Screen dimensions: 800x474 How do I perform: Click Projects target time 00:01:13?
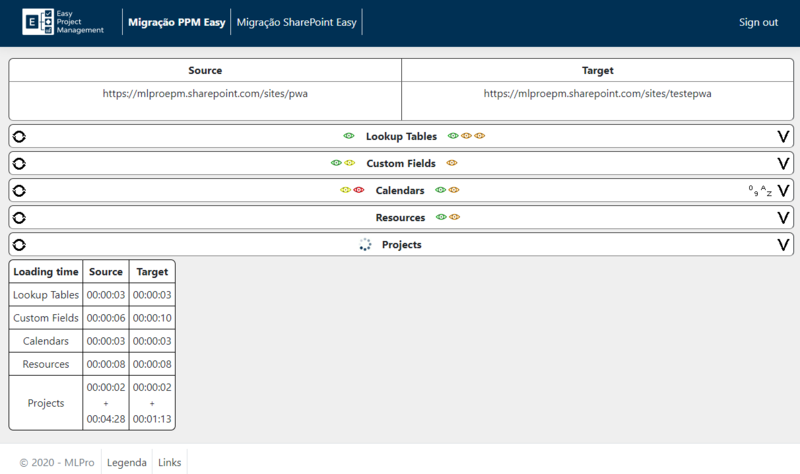(152, 419)
